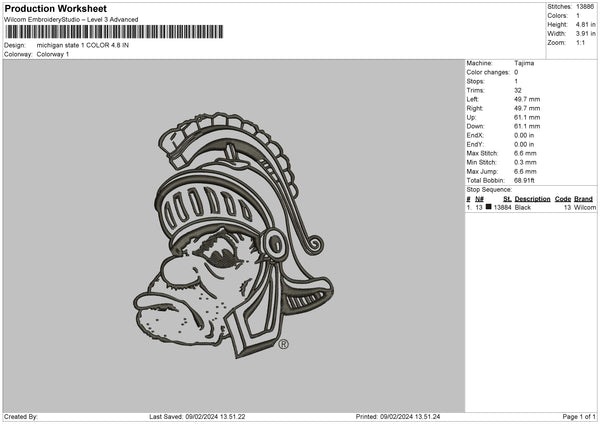Click stitch count 13884 in stop sequence row
The image size is (600, 424).
pyautogui.click(x=502, y=207)
